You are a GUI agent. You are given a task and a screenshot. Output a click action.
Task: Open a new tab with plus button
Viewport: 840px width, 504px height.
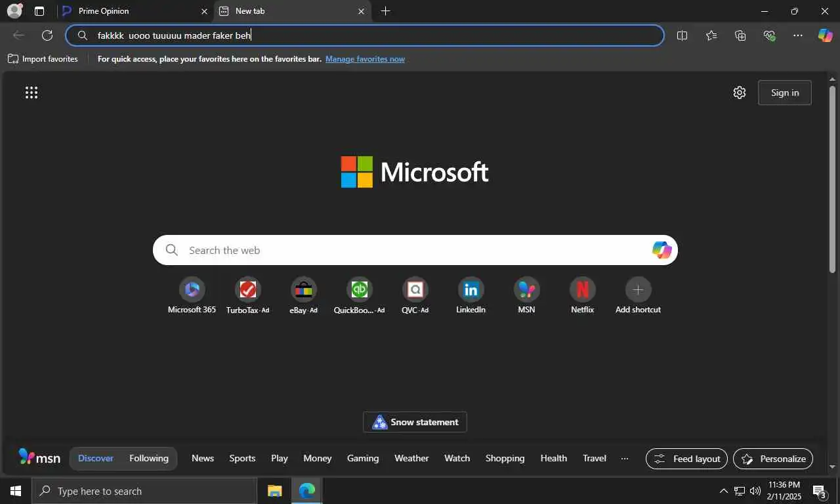coord(385,11)
